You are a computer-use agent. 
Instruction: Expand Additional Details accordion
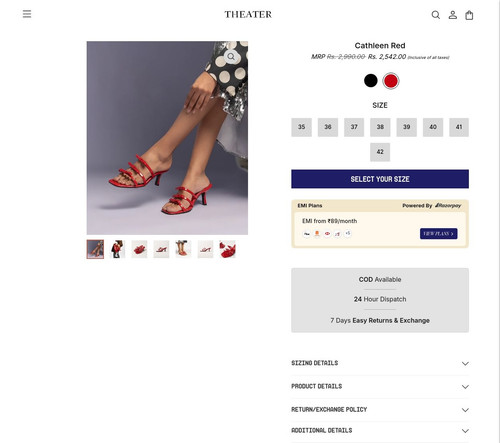380,431
